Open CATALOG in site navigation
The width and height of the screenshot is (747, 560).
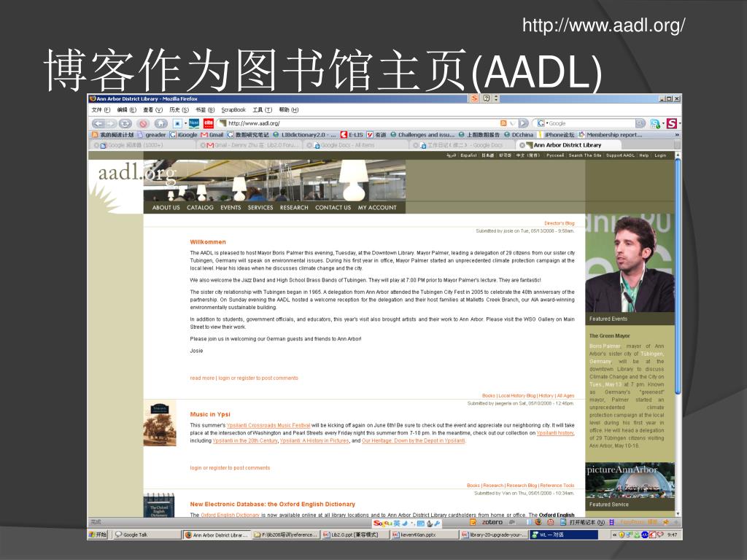pos(200,208)
